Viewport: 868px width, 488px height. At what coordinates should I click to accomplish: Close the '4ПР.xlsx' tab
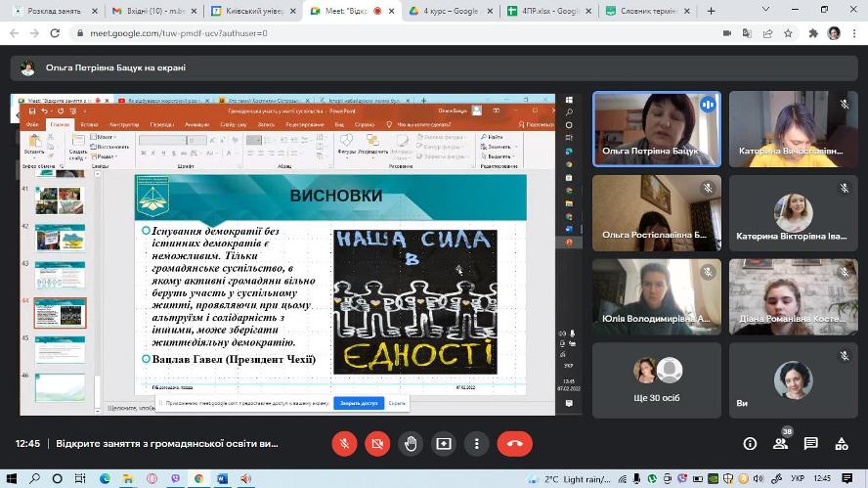(x=588, y=11)
